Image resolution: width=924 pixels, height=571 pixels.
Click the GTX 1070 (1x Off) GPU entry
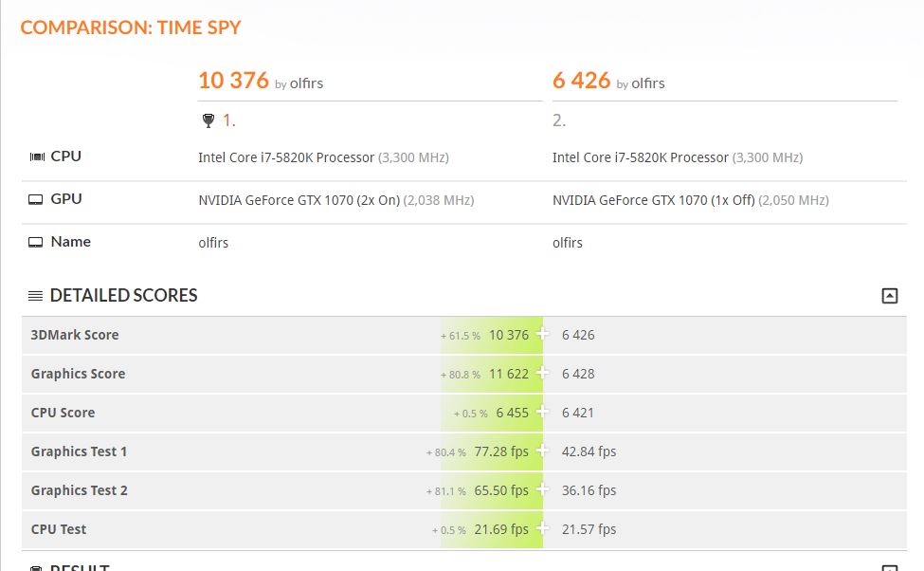click(x=654, y=200)
